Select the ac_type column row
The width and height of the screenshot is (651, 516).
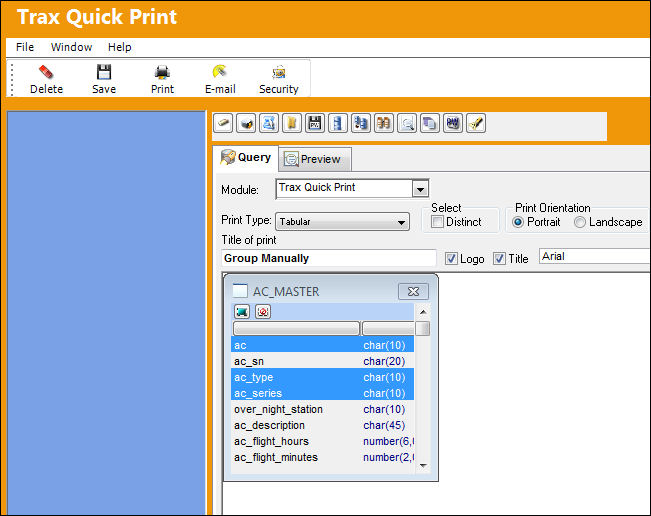tap(323, 377)
